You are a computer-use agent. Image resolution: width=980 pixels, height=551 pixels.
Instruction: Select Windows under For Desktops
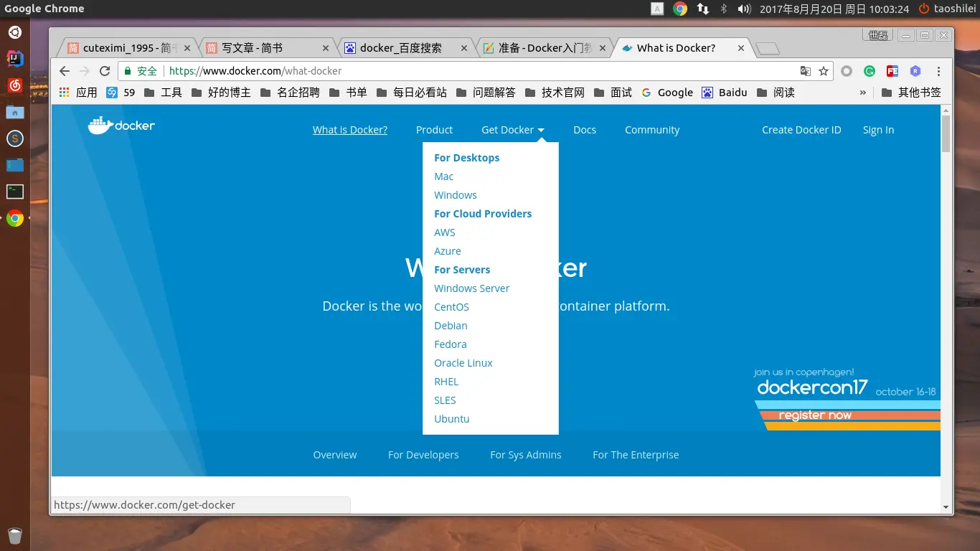tap(455, 195)
